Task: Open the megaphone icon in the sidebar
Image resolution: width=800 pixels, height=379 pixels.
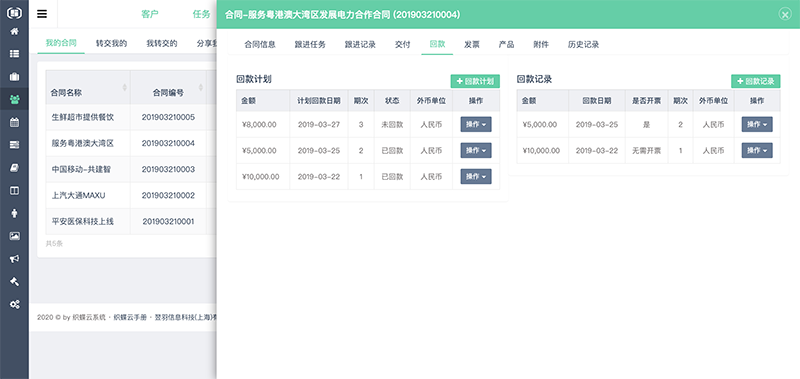Action: pos(14,259)
